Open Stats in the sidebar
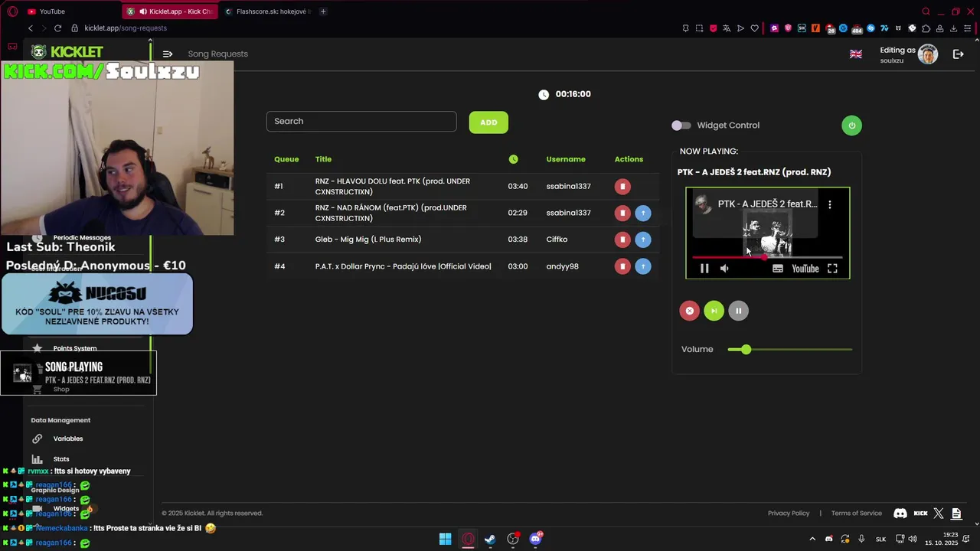This screenshot has width=980, height=551. 61,459
